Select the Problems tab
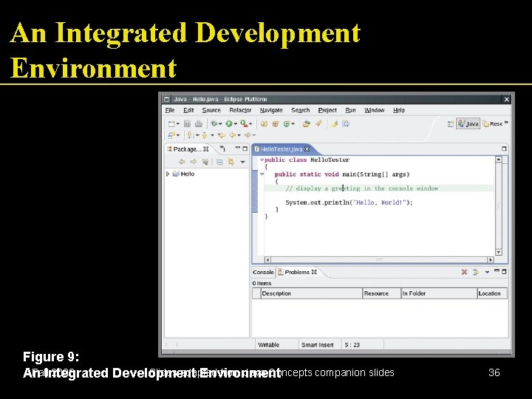 (297, 272)
